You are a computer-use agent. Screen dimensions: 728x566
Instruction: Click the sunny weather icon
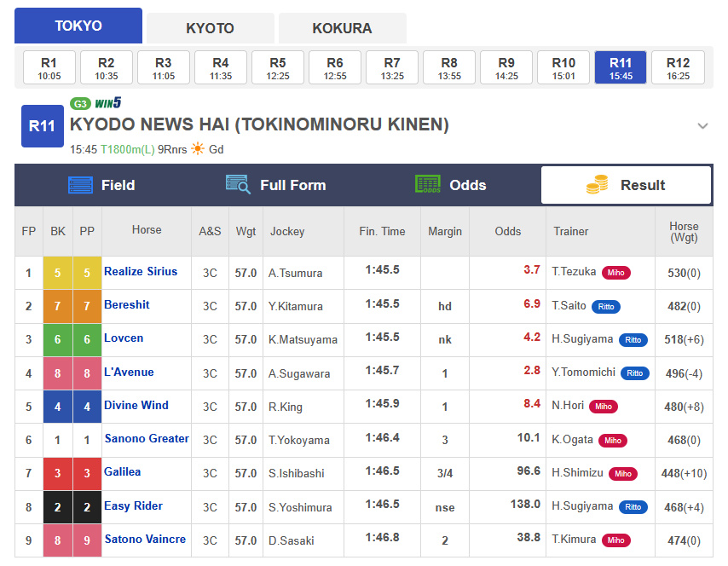(x=198, y=149)
